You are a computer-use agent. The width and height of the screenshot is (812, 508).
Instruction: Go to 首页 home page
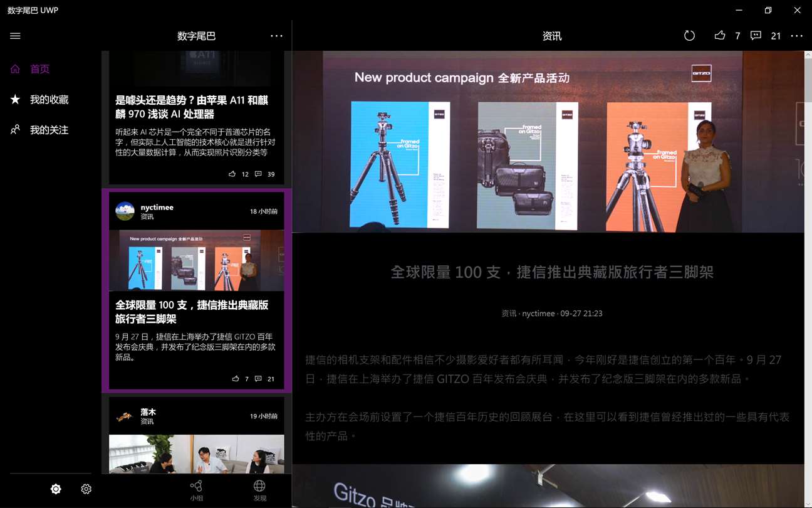39,69
